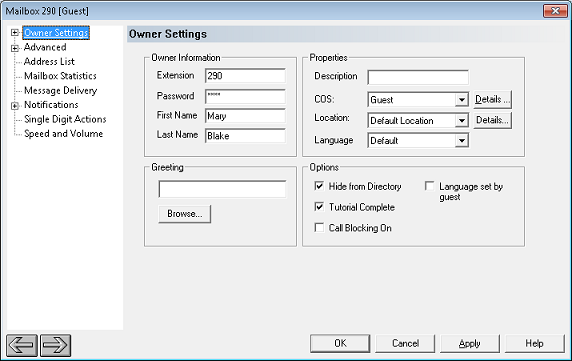
Task: Click the Browse button for greeting
Action: pos(185,214)
